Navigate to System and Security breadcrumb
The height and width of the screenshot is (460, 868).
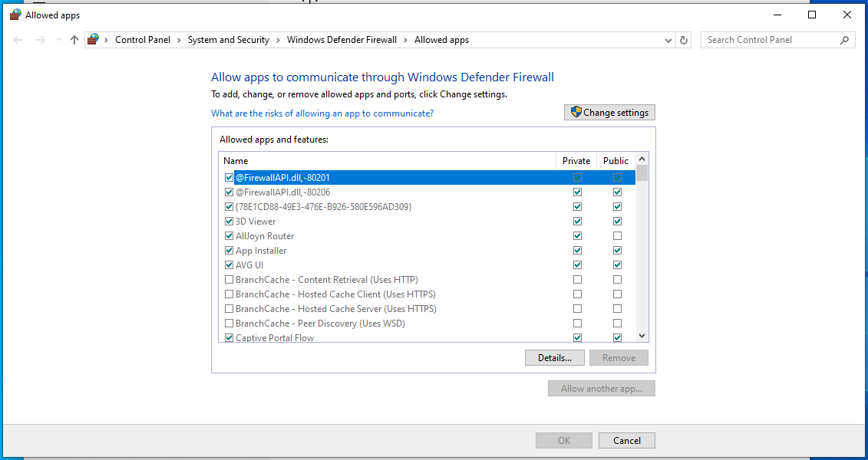pos(229,40)
